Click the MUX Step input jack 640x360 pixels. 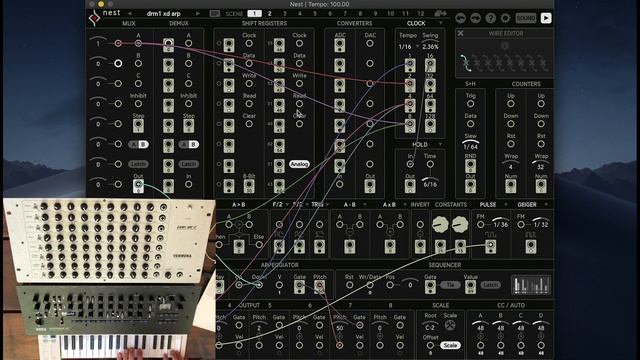point(138,125)
